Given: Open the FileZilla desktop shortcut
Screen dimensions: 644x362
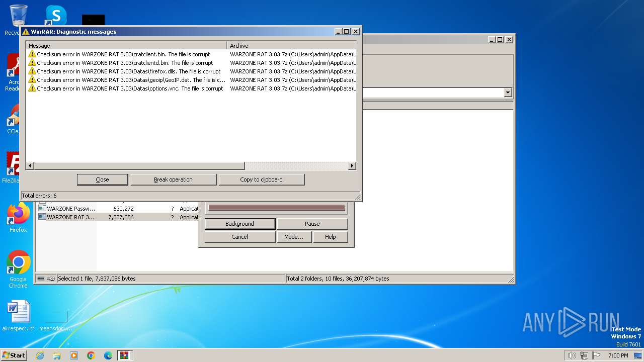Looking at the screenshot, I should [x=12, y=167].
